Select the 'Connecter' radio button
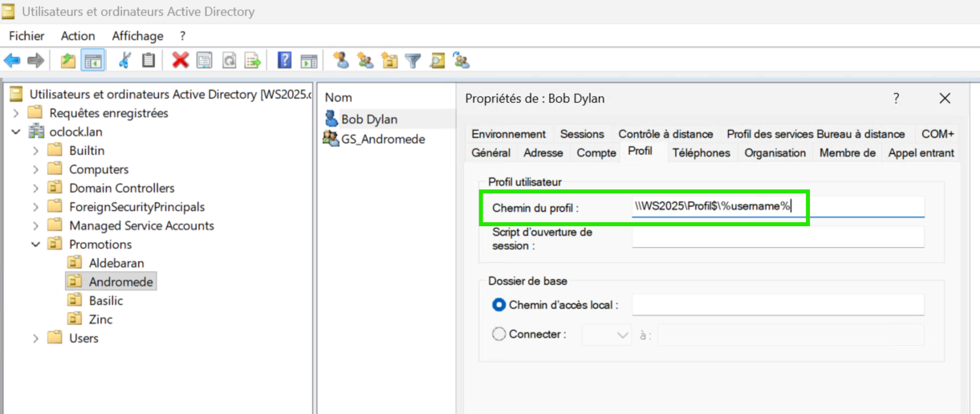This screenshot has width=980, height=414. pyautogui.click(x=498, y=335)
